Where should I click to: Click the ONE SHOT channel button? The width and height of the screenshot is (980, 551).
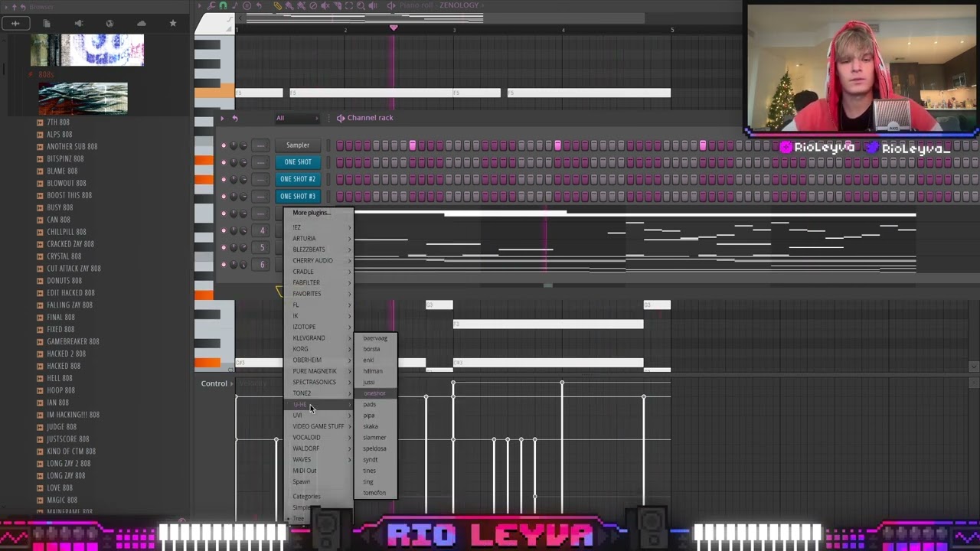click(298, 162)
